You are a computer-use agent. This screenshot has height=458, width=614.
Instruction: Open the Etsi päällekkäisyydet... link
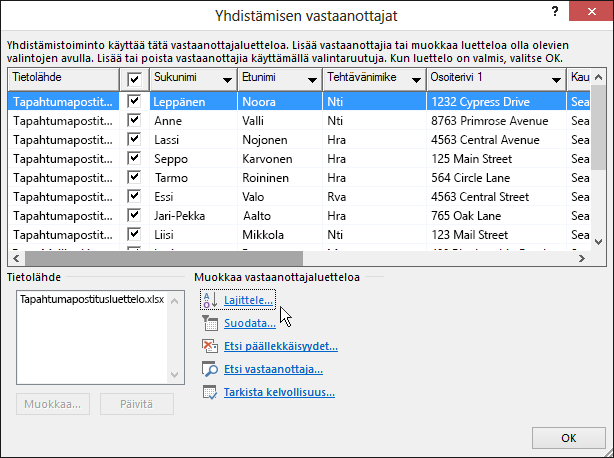coord(281,346)
